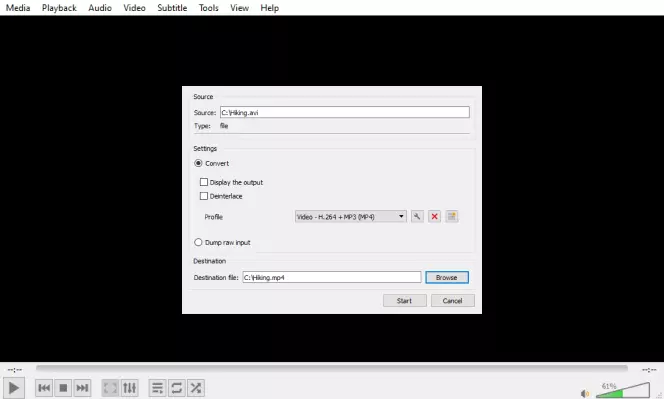Edit selected profile wrench icon
Image resolution: width=664 pixels, height=399 pixels.
click(417, 216)
